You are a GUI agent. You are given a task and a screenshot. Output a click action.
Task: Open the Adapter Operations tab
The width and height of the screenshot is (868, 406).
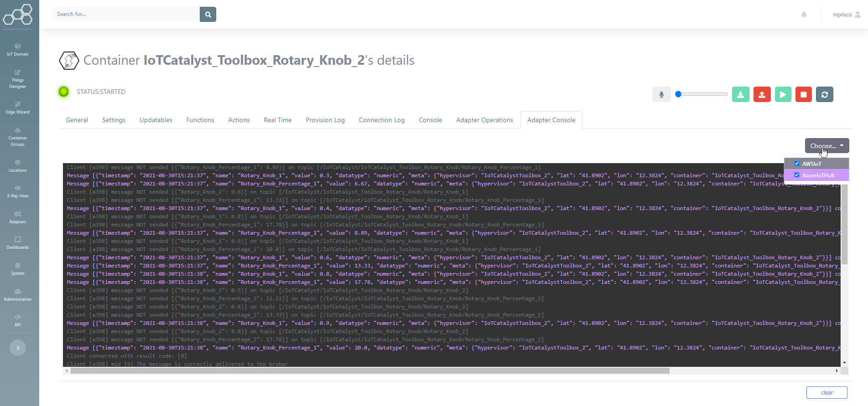484,120
